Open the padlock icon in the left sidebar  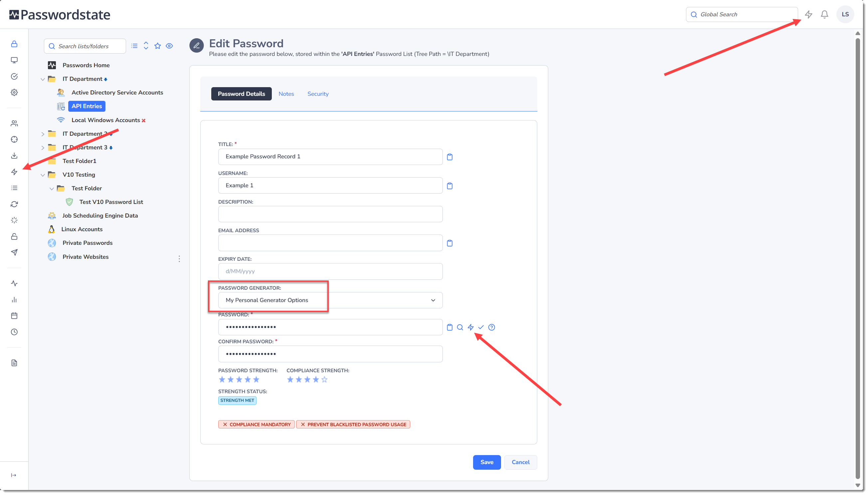click(x=14, y=44)
